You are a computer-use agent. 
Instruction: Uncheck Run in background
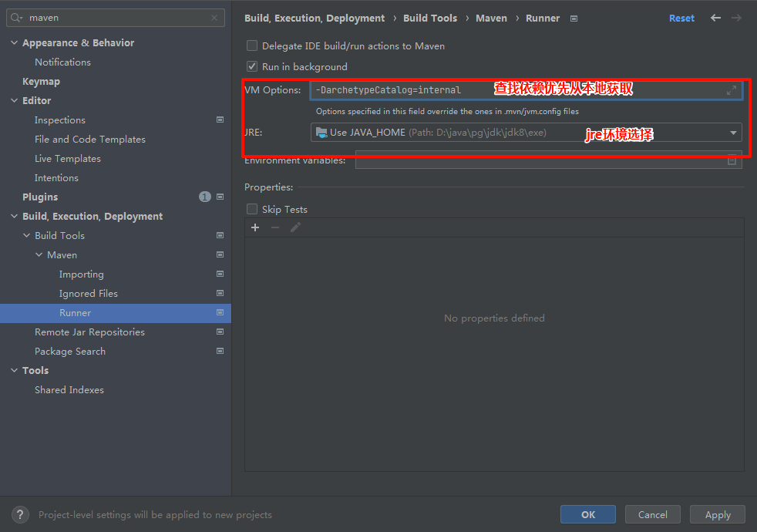point(252,66)
